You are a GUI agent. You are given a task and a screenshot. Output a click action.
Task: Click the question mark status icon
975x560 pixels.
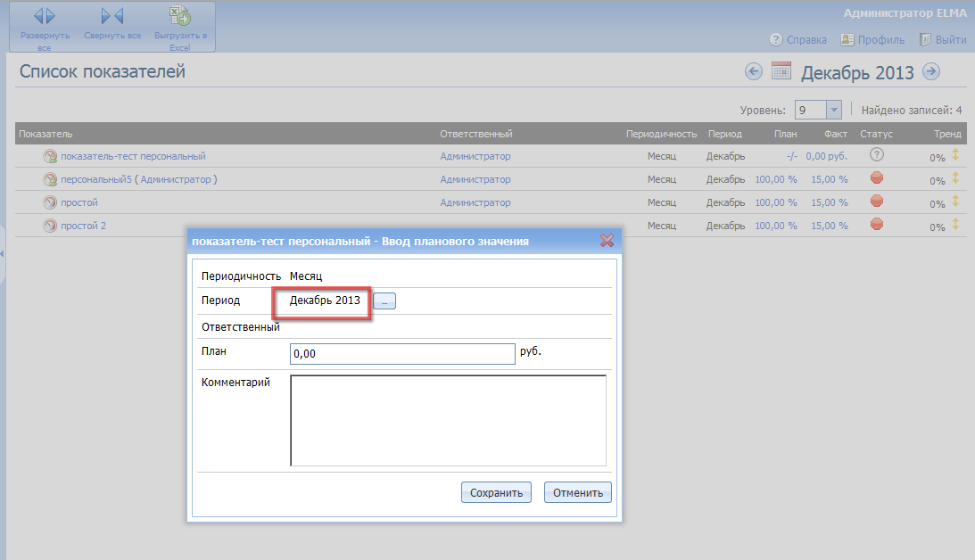tap(876, 155)
